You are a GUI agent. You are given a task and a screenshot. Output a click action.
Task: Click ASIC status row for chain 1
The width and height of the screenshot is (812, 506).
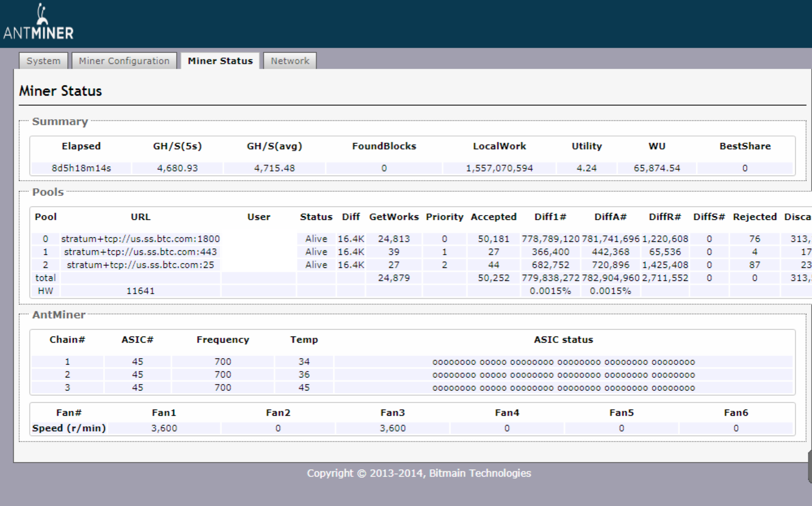click(563, 362)
